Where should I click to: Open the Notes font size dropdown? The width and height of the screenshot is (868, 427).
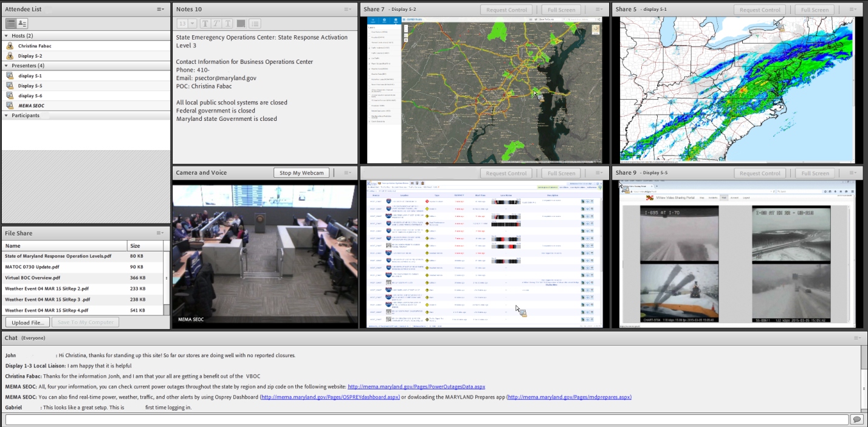click(187, 24)
